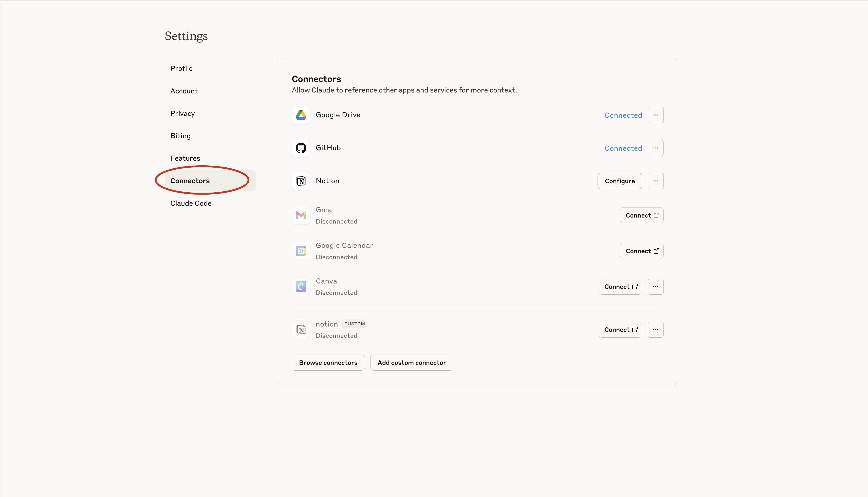Click Connected status link for GitHub
Viewport: 868px width, 497px height.
coord(623,148)
